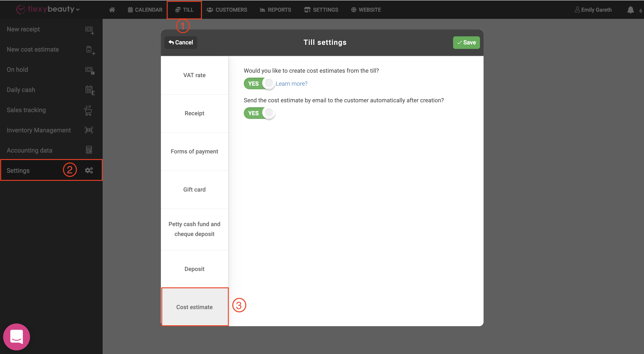Open the CUSTOMERS menu
Viewport: 644px width, 354px height.
tap(227, 10)
